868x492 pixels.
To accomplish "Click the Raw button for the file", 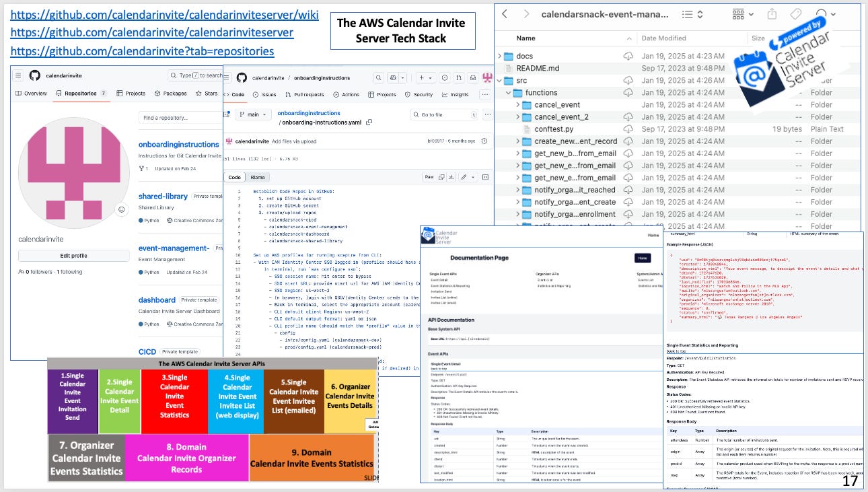I will coord(429,177).
